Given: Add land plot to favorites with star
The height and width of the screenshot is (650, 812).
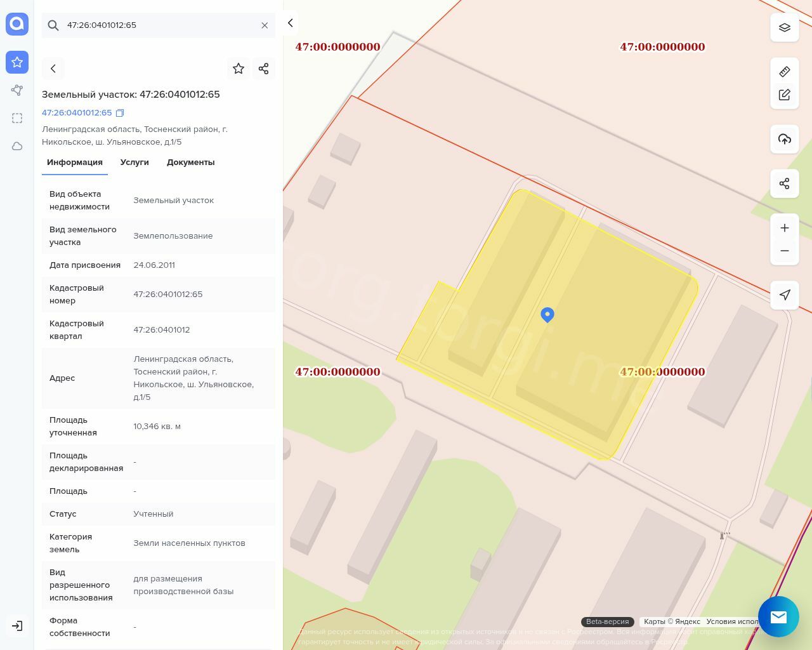Looking at the screenshot, I should tap(239, 69).
